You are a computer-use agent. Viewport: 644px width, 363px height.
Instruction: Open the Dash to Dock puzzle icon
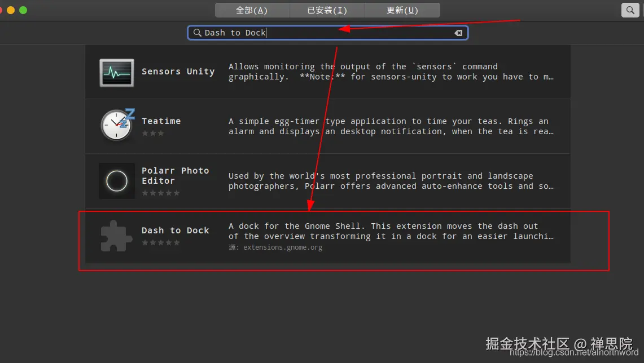click(116, 236)
